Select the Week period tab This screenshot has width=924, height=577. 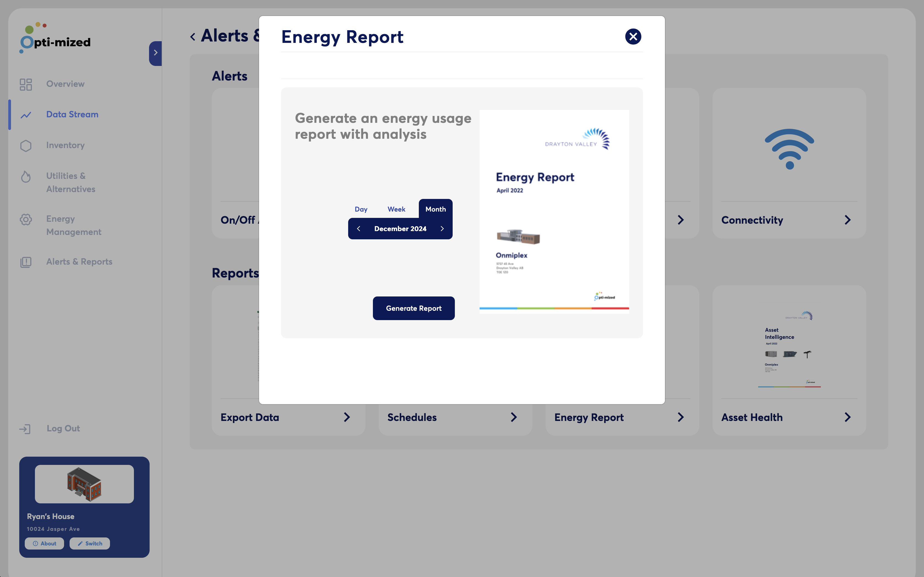[396, 209]
